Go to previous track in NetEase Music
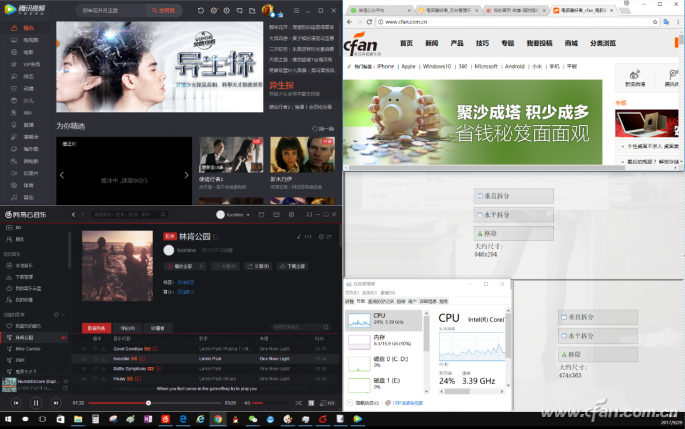Viewport: 685px width, 429px height. click(16, 403)
